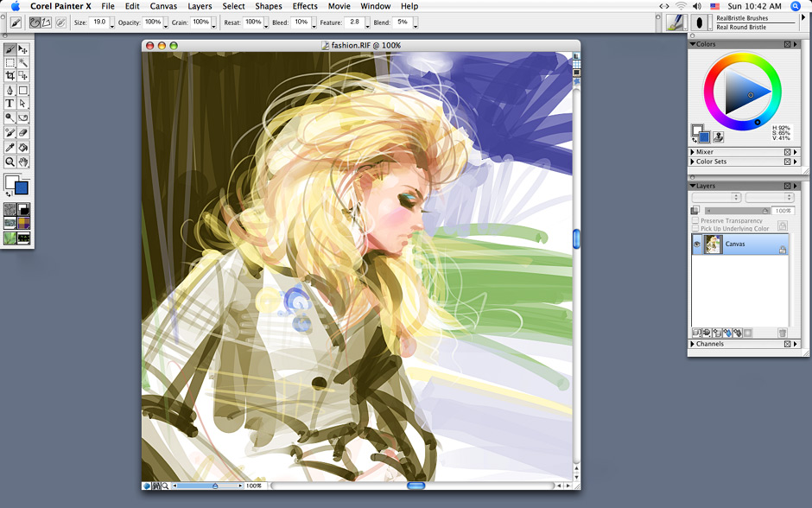Toggle the Clone Color stamp button

pos(718,137)
